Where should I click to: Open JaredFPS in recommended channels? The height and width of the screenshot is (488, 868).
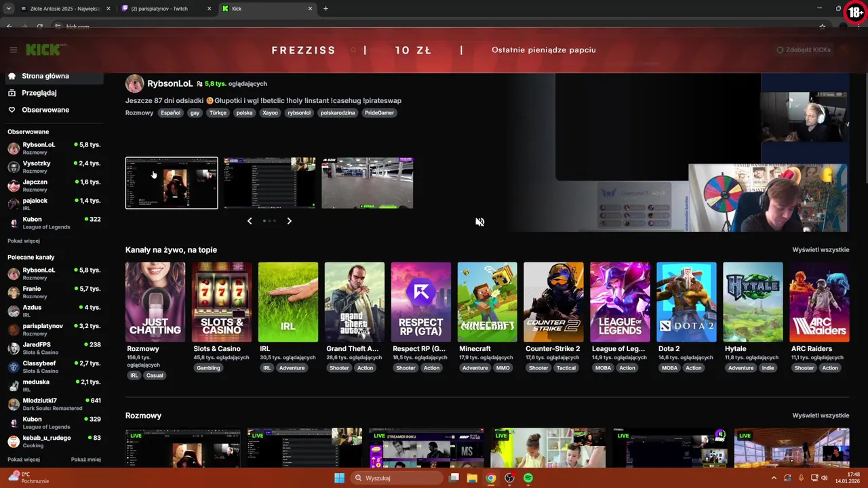[53, 348]
